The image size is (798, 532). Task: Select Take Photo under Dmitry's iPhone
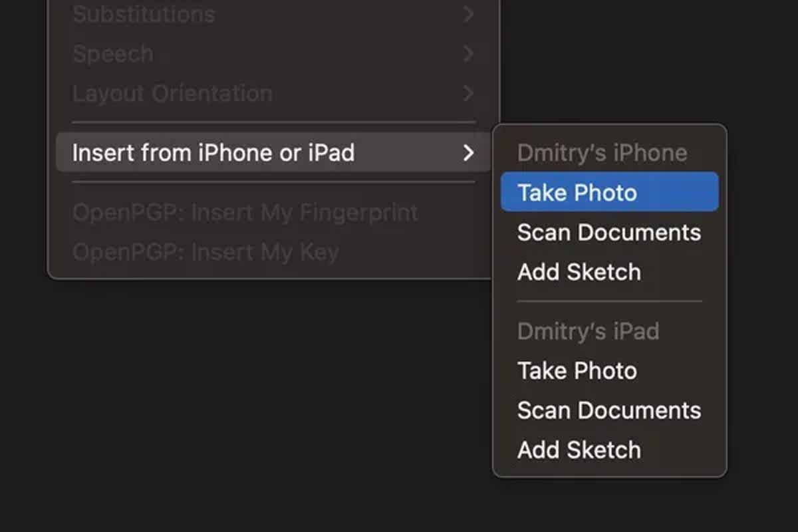[577, 193]
